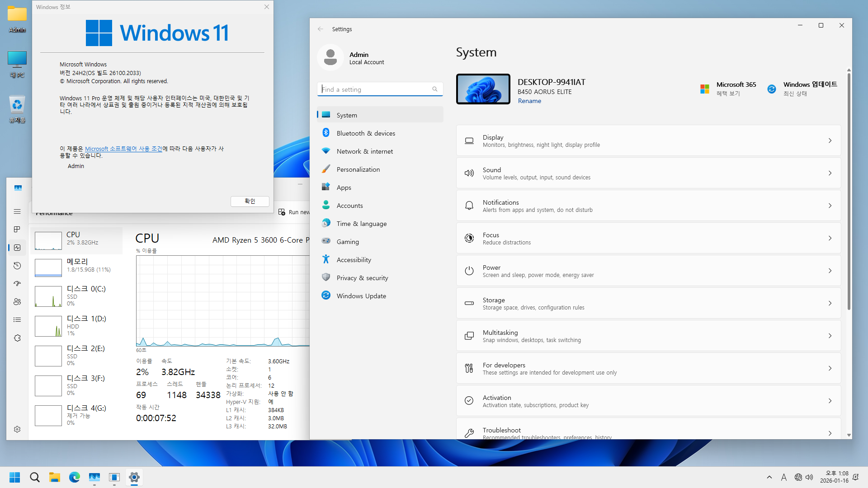Open Microsoft software license terms link
This screenshot has width=868, height=488.
[x=123, y=149]
